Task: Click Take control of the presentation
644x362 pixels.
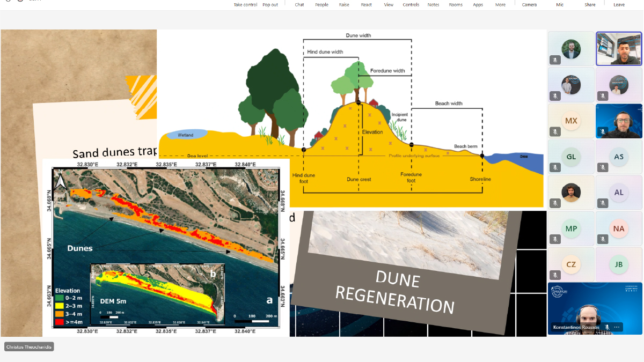Action: pyautogui.click(x=245, y=4)
